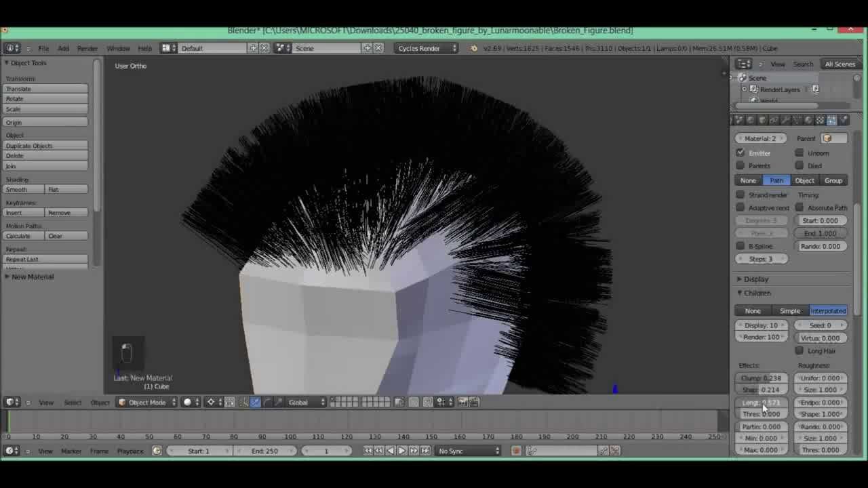Select the Path render type tab
868x488 pixels.
pos(776,180)
